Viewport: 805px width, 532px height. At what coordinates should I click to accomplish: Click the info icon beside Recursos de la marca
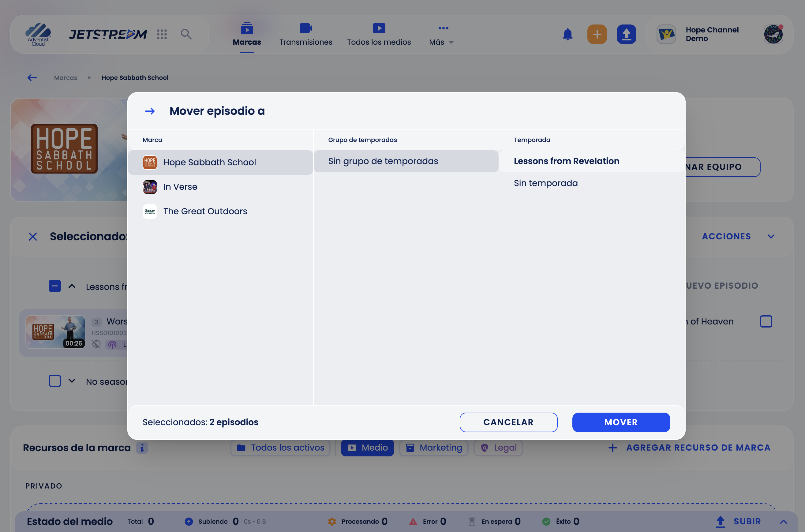tap(142, 448)
